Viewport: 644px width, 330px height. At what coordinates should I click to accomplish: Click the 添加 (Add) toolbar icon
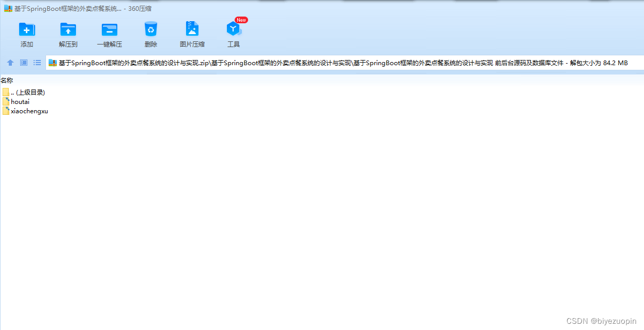click(27, 30)
